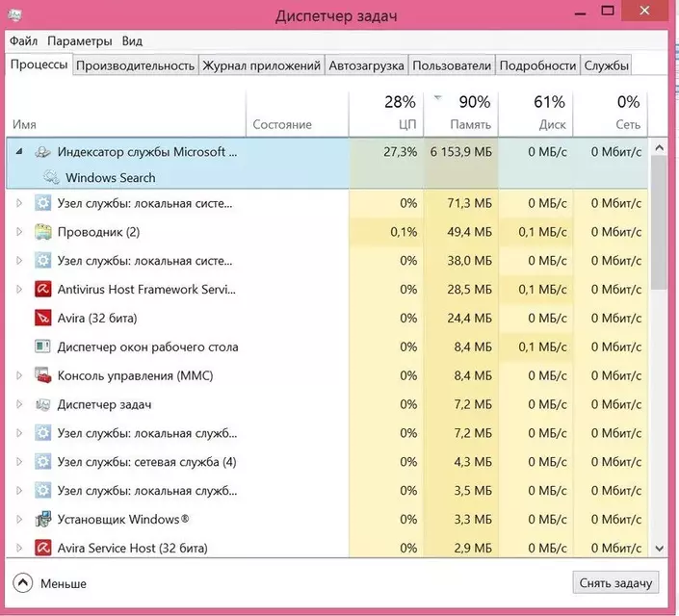This screenshot has height=616, width=679.
Task: Click the Установщик Windows icon
Action: tap(43, 519)
